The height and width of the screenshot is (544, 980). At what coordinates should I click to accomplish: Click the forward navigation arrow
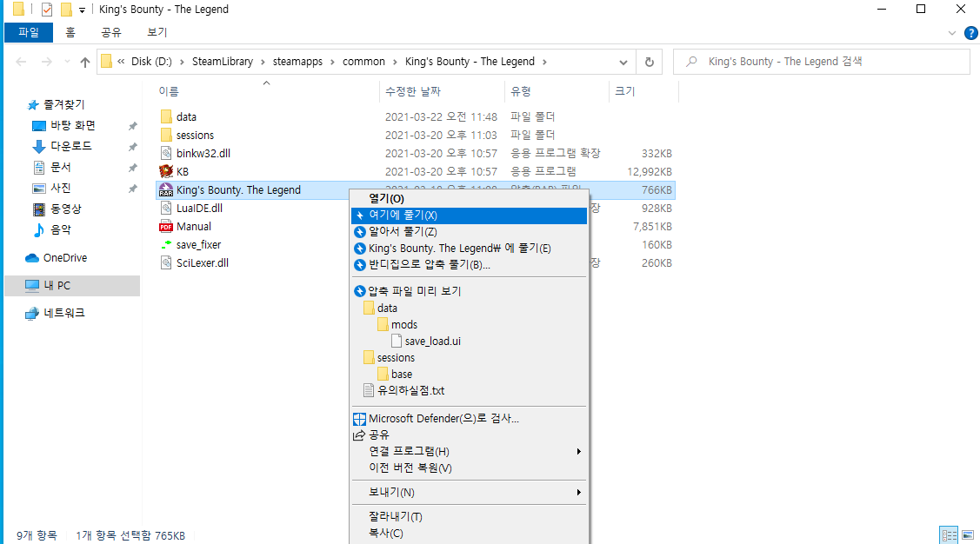point(47,62)
